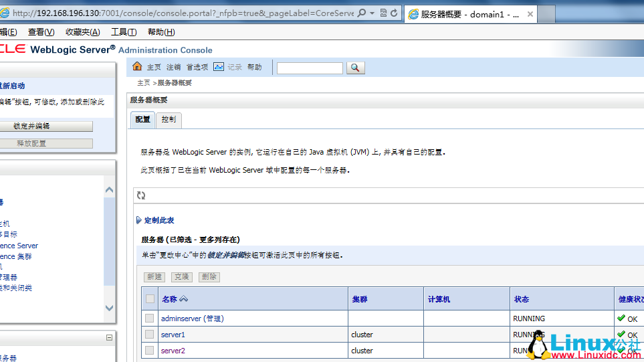Click the 锁定并编辑 button

(46, 126)
